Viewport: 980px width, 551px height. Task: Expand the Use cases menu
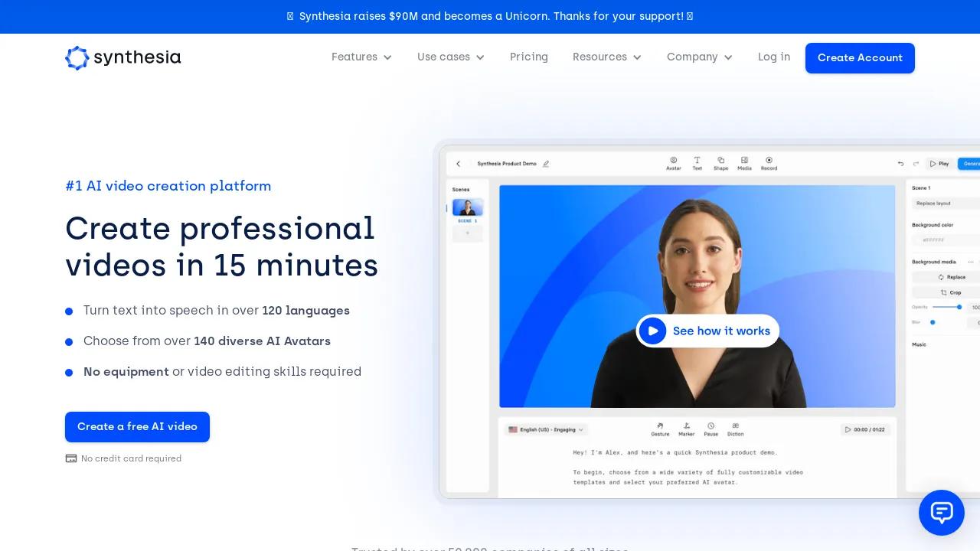click(x=451, y=57)
